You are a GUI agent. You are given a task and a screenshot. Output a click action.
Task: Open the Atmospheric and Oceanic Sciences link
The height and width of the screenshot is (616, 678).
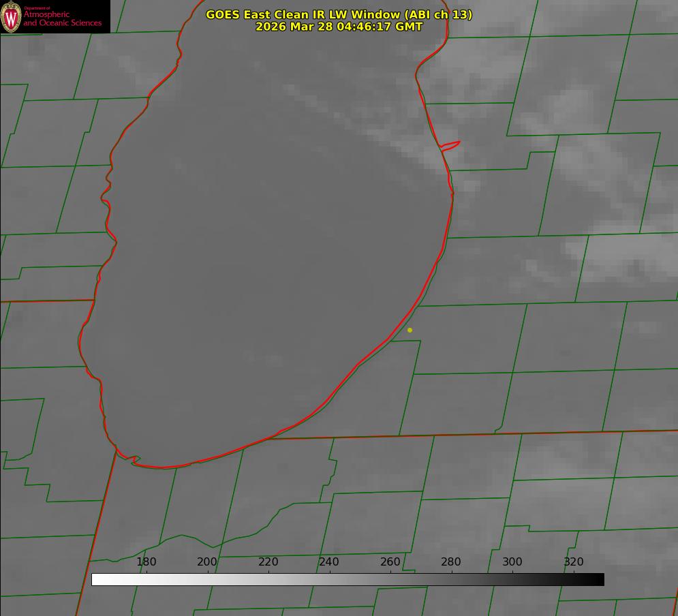coord(62,19)
